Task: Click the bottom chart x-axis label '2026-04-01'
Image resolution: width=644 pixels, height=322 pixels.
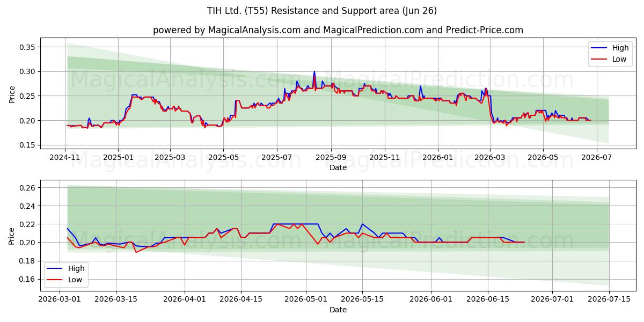Action: [x=185, y=300]
